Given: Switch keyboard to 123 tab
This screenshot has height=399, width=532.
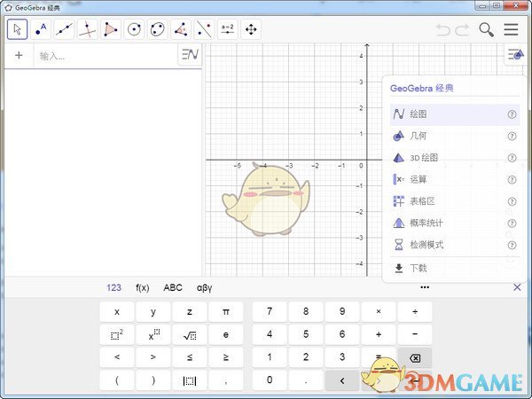Looking at the screenshot, I should (113, 287).
